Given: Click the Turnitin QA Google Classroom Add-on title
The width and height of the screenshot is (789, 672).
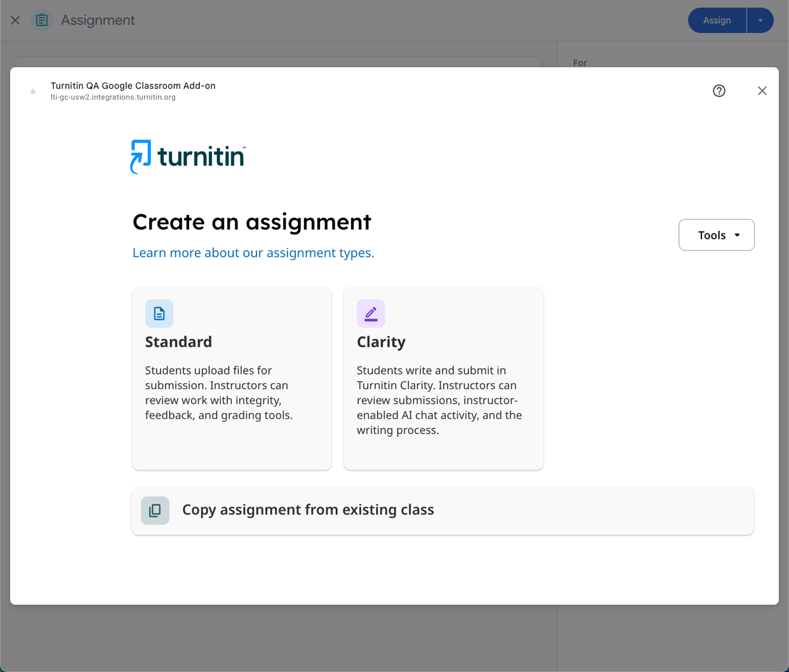Looking at the screenshot, I should click(133, 86).
